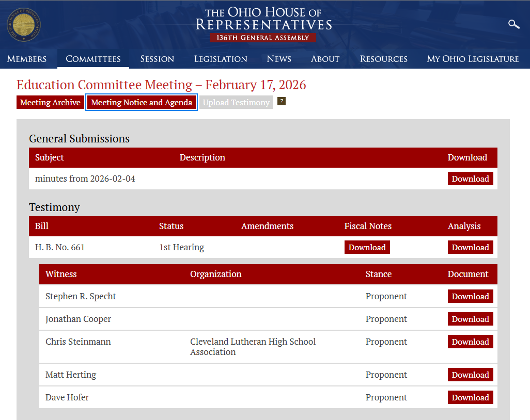Image resolution: width=530 pixels, height=420 pixels.
Task: Download Jonathan Cooper testimony document
Action: pyautogui.click(x=470, y=319)
